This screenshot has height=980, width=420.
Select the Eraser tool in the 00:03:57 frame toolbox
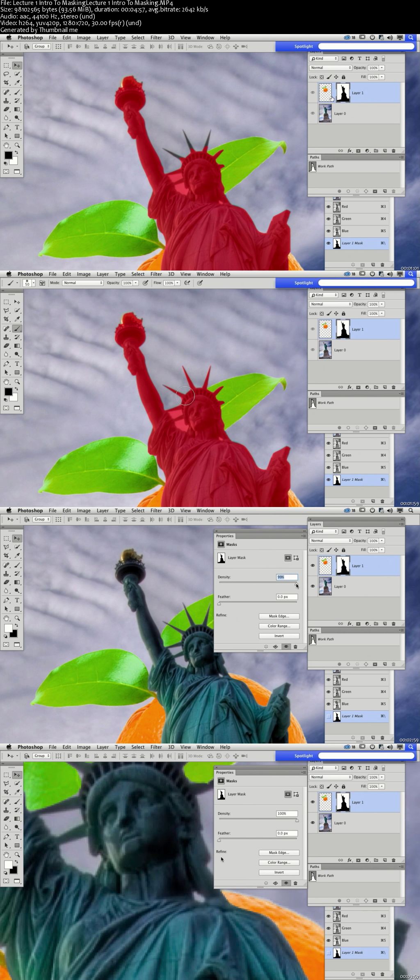7,819
